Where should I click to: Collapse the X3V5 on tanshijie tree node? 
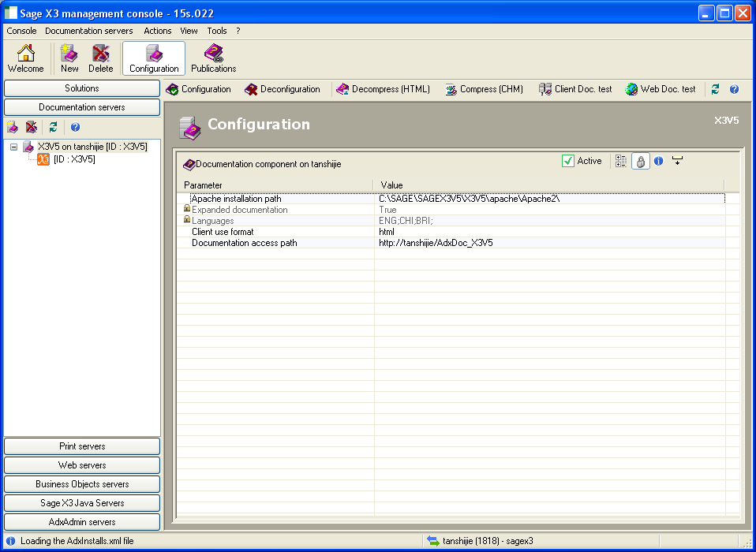point(13,147)
